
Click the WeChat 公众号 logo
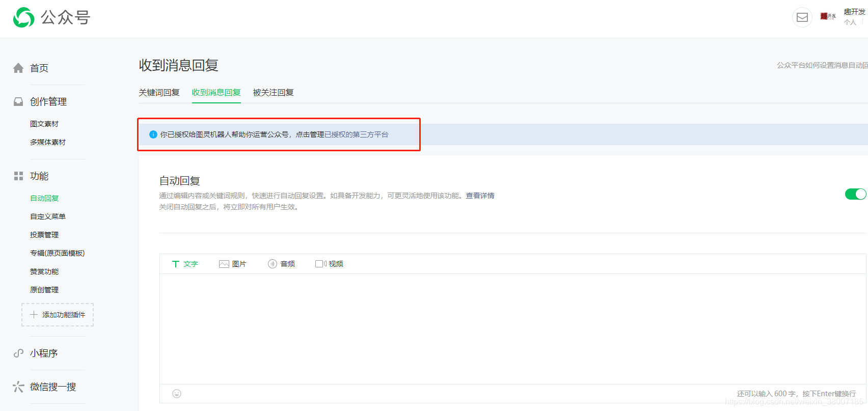[51, 17]
